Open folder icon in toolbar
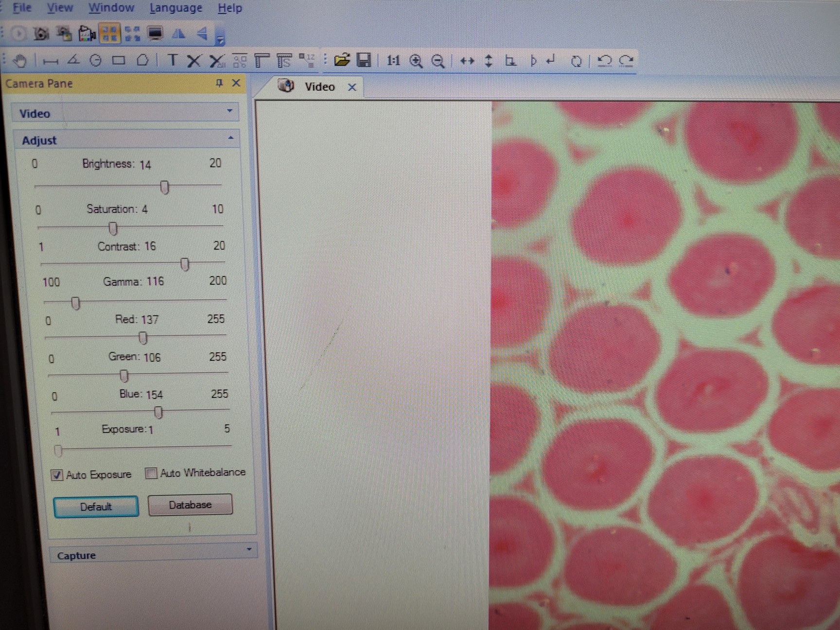Viewport: 840px width, 630px height. (x=342, y=60)
